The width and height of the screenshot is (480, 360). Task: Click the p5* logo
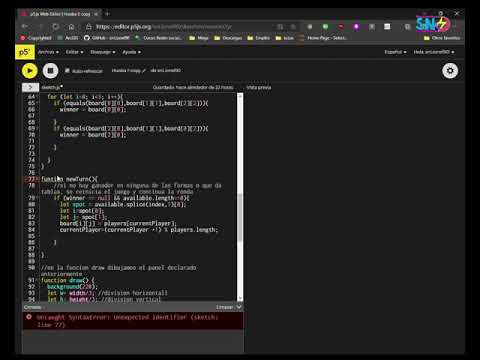[x=25, y=52]
